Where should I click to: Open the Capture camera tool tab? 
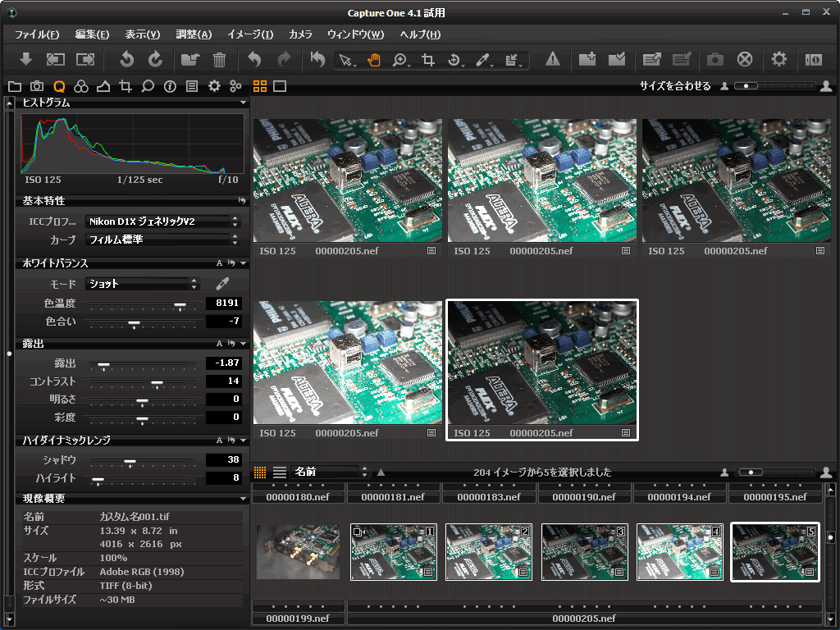pos(36,86)
